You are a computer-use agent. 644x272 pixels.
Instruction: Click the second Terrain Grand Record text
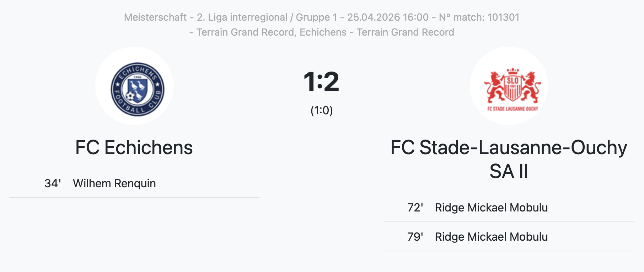[x=405, y=32]
